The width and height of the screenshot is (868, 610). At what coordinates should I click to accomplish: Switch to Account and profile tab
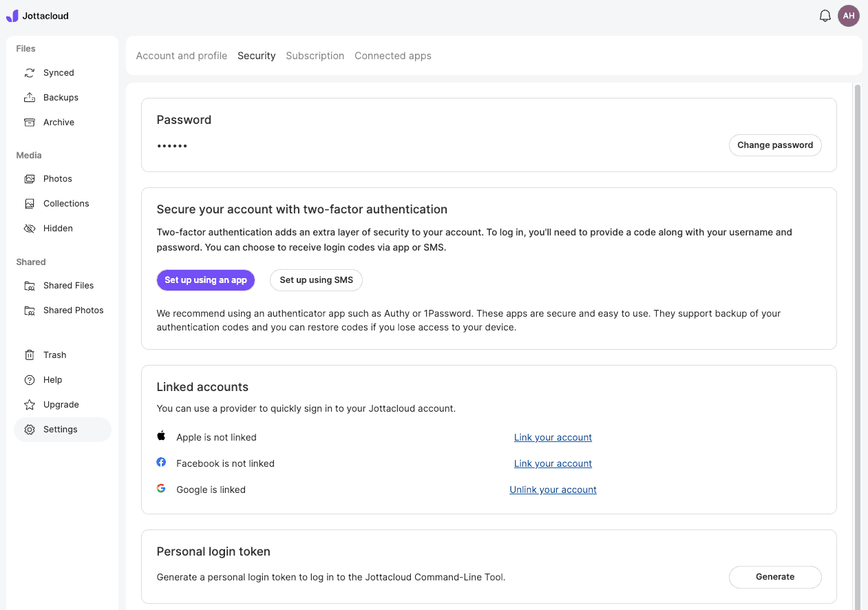pos(182,56)
